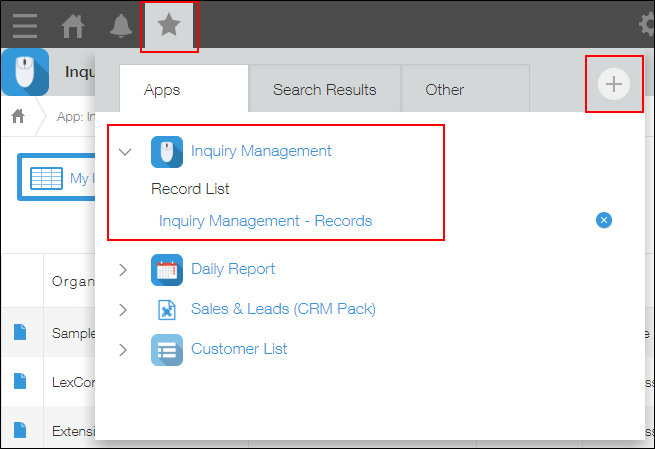Click the Inquiry Management mouse icon
This screenshot has width=655, height=449.
coord(167,152)
